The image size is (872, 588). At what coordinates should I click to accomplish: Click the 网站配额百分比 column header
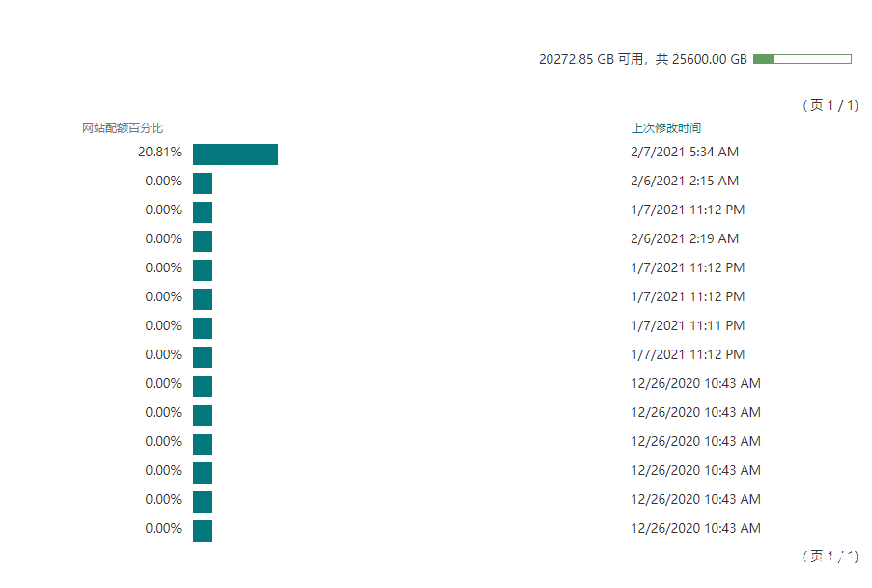click(123, 128)
